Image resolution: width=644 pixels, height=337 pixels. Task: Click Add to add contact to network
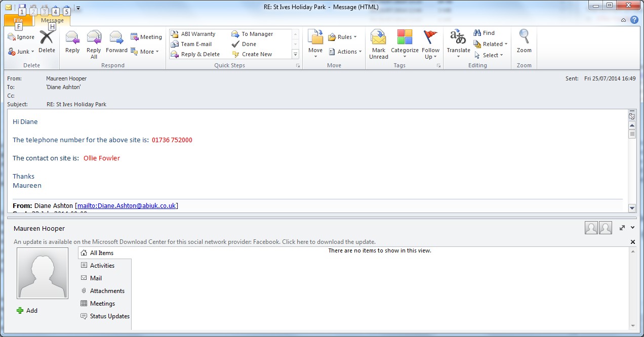(27, 311)
